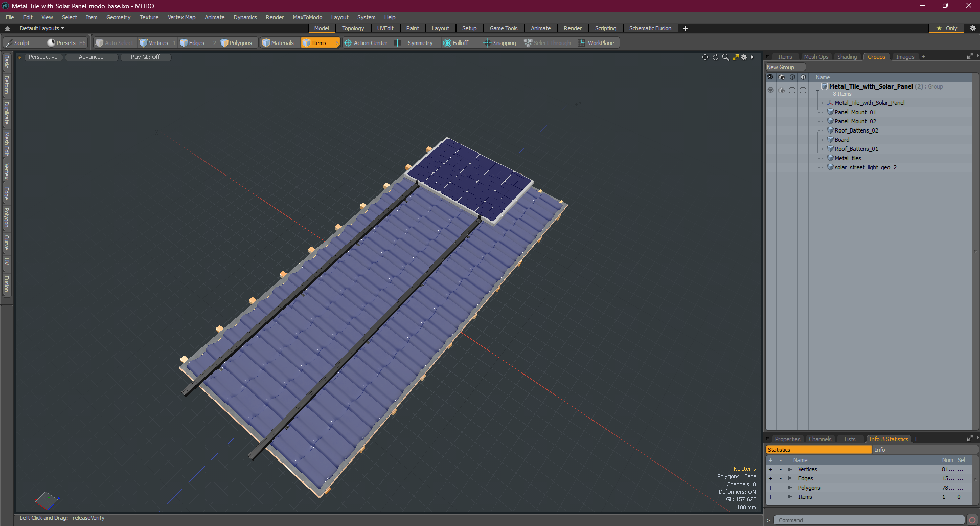Screen dimensions: 980x526
Task: Collapse the Metal_Tile_with_Solar_Panel group tree
Action: point(817,90)
